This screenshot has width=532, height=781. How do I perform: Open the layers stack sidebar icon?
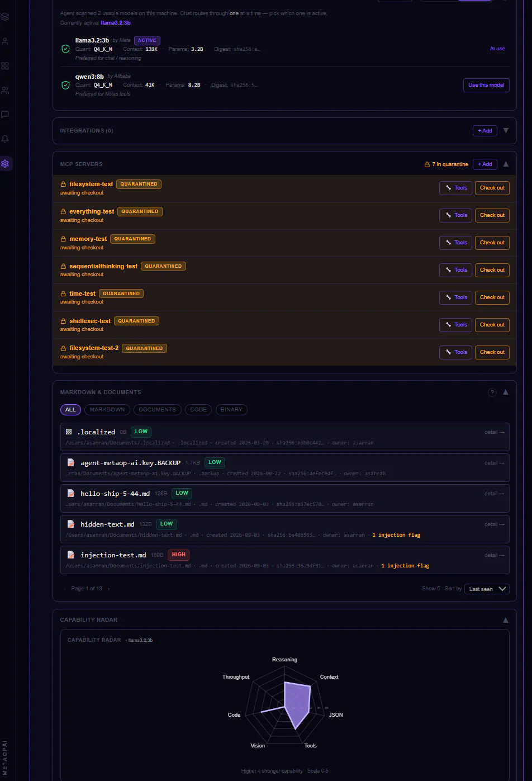(x=5, y=17)
